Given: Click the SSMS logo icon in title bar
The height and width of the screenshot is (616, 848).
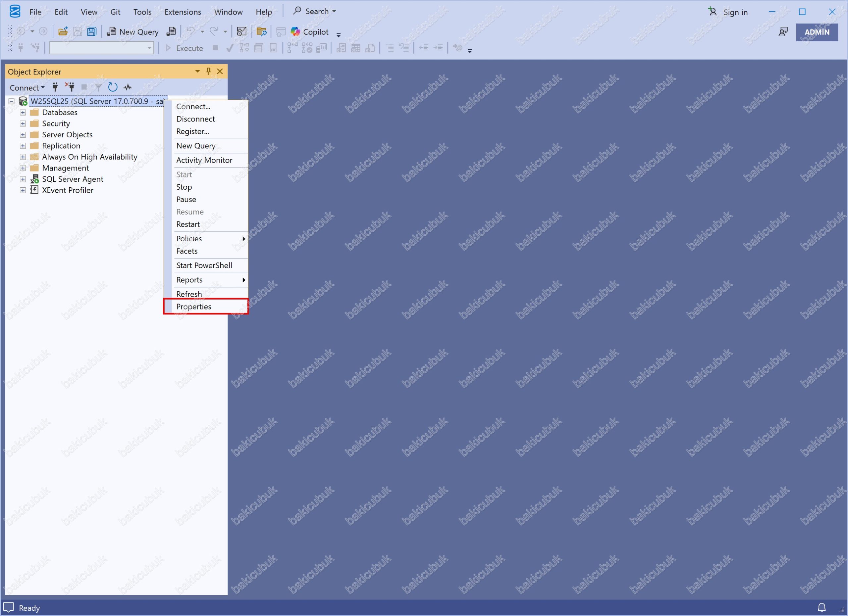Looking at the screenshot, I should 15,12.
